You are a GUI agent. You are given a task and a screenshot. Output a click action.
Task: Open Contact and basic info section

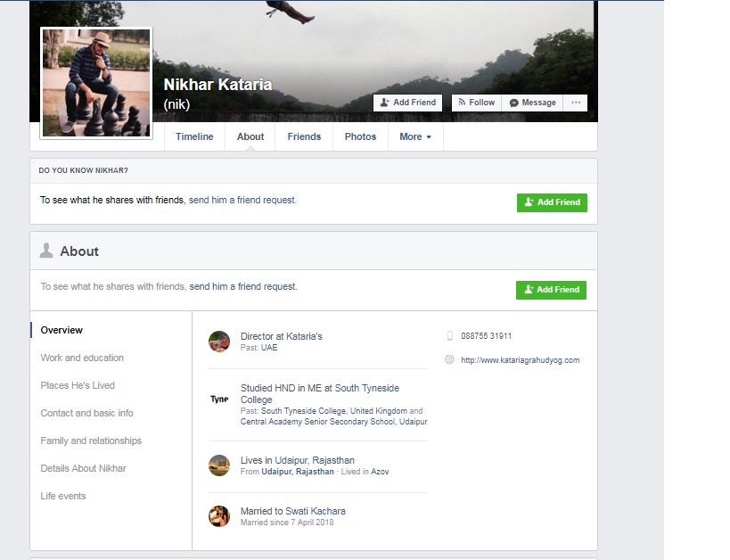pos(86,413)
